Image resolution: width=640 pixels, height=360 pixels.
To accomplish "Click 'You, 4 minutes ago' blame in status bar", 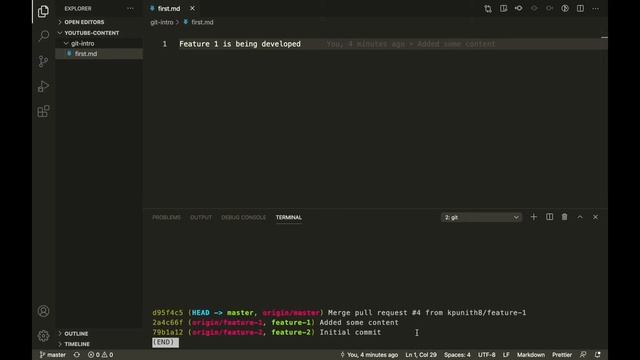I will (x=369, y=355).
